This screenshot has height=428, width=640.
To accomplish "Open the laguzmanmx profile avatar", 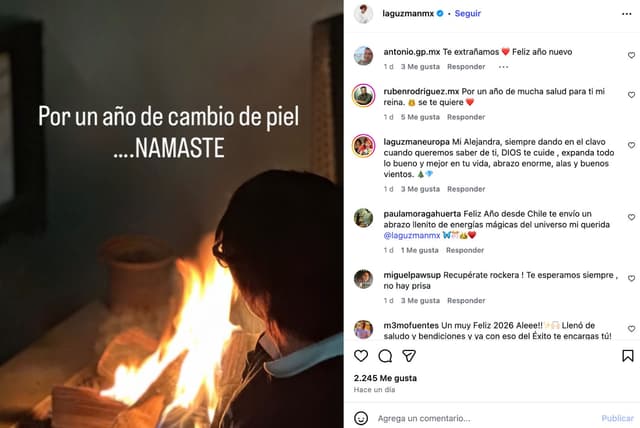I will coord(363,14).
